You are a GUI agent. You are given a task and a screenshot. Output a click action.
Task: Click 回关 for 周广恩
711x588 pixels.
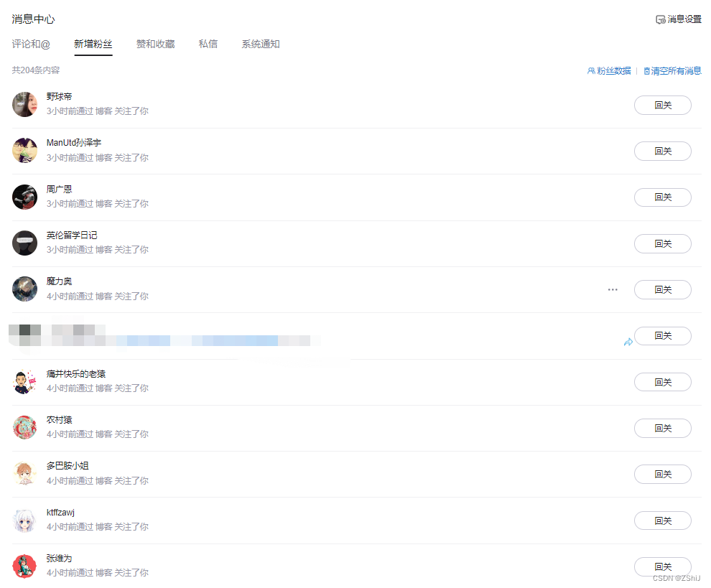coord(662,197)
